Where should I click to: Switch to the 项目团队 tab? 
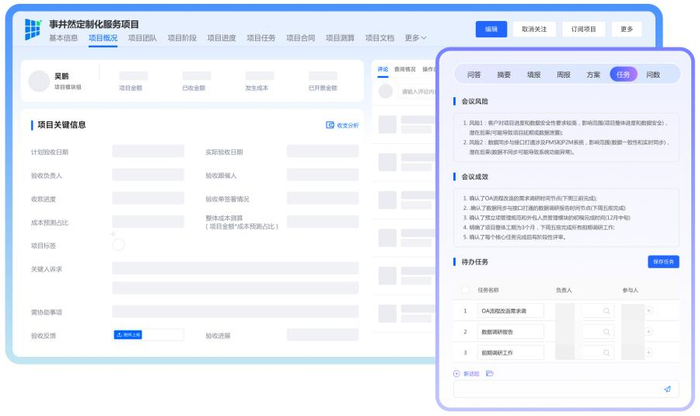(143, 38)
